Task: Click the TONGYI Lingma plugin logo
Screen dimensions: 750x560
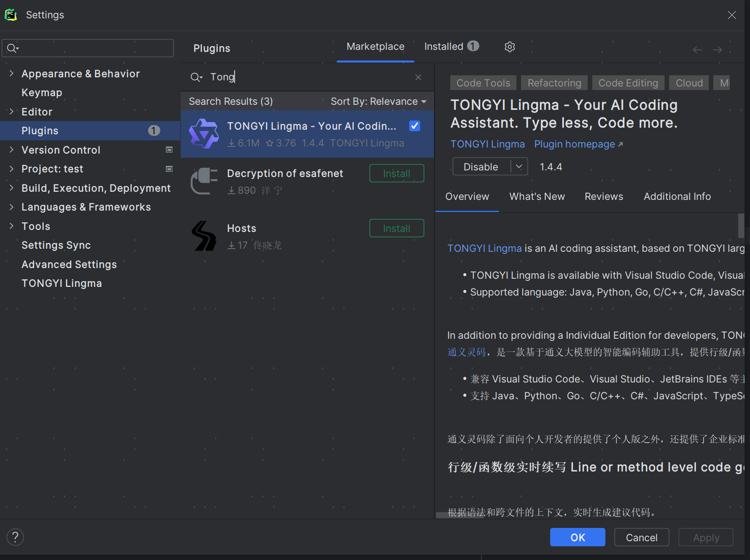Action: click(x=204, y=134)
